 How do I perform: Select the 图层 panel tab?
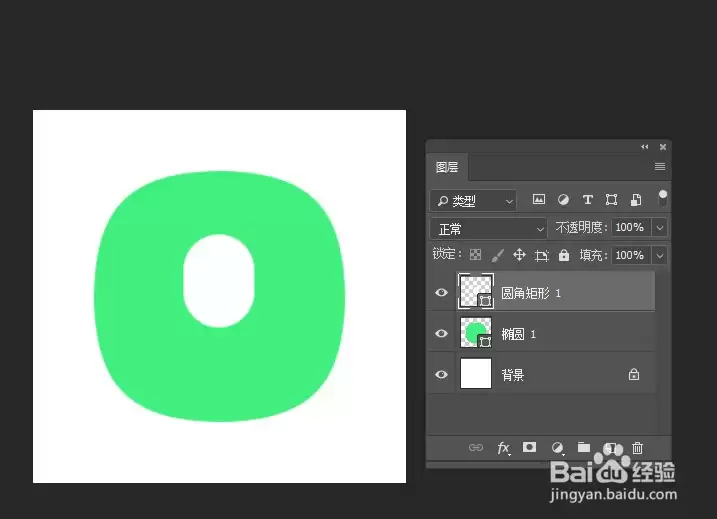447,167
